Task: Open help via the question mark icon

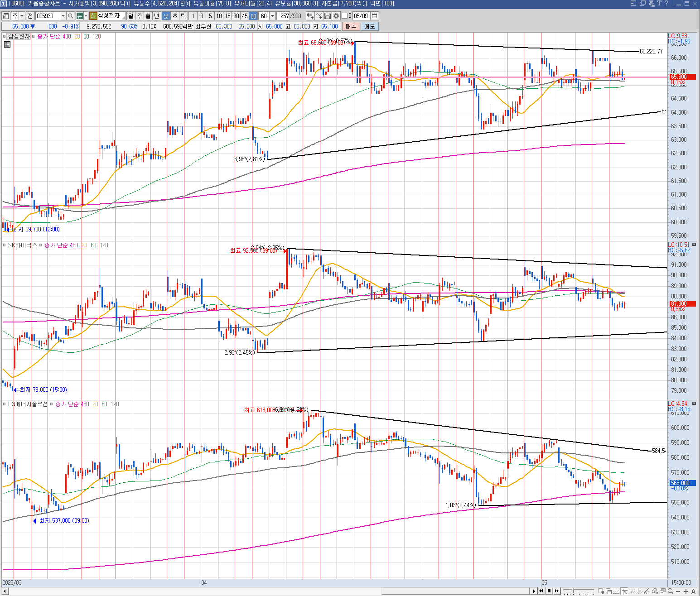Action: [x=666, y=3]
